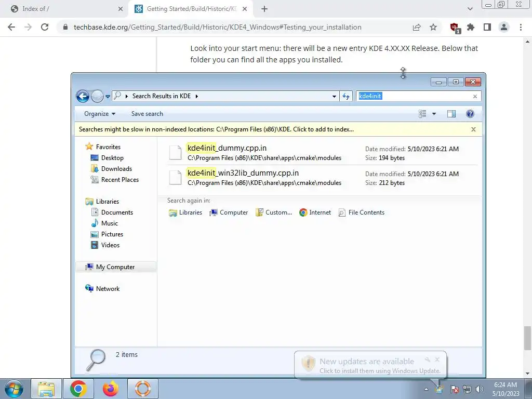Click Search Results in KDE breadcrumb

[x=162, y=96]
